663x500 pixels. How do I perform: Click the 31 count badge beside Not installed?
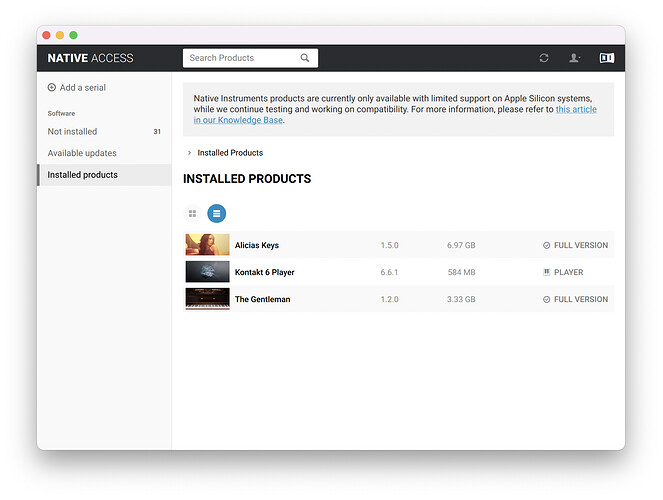coord(157,131)
